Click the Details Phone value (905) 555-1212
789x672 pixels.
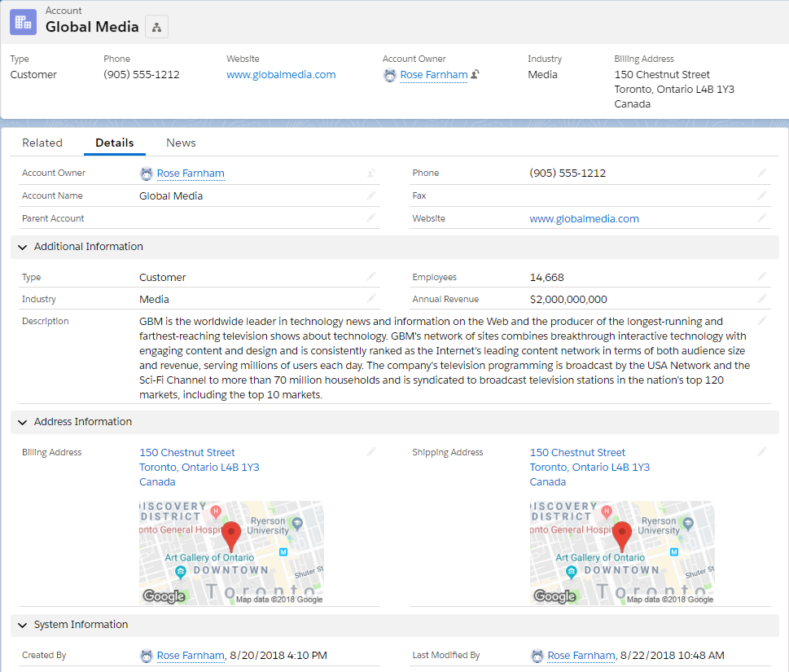[x=568, y=173]
